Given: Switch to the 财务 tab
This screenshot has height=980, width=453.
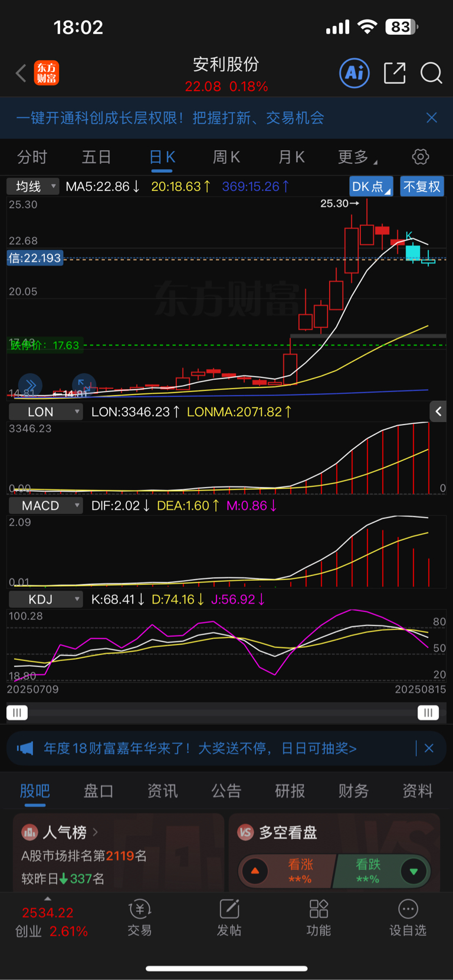Looking at the screenshot, I should 353,791.
